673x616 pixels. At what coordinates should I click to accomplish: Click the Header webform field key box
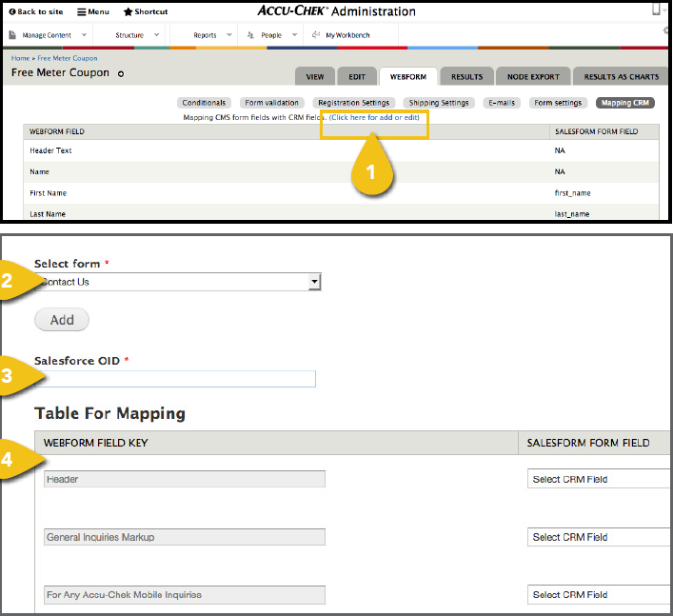pos(185,479)
